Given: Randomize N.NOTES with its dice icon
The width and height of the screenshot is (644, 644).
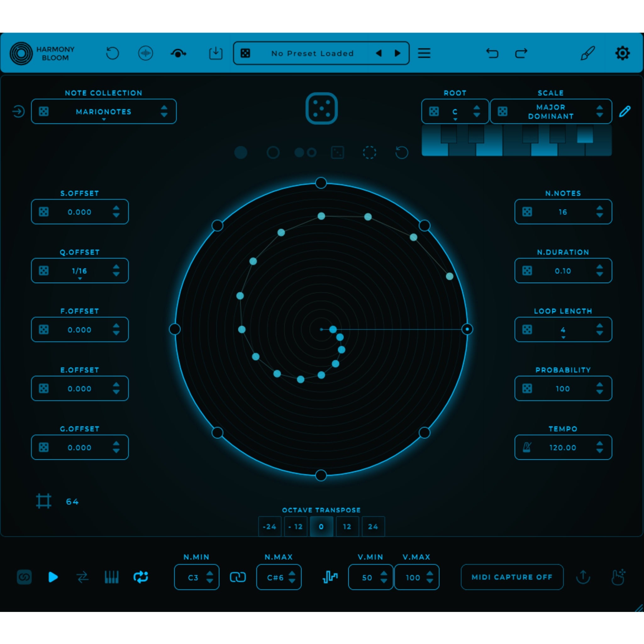Looking at the screenshot, I should [x=527, y=212].
